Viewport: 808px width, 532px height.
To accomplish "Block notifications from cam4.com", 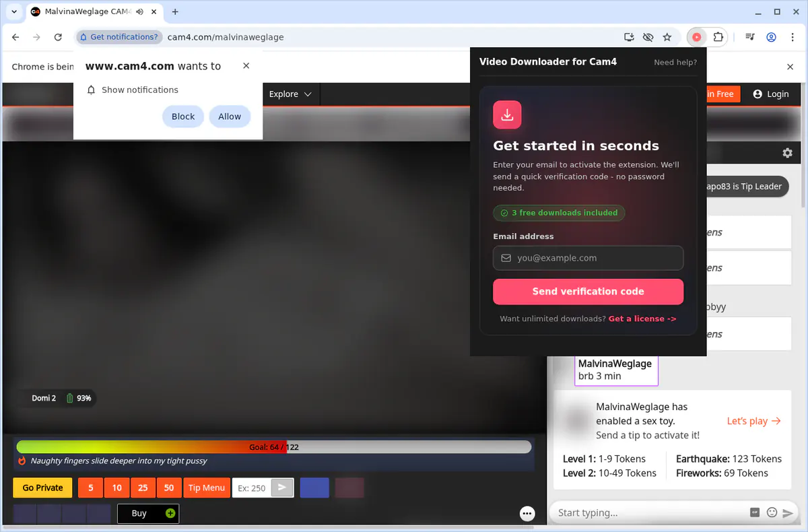I will click(x=183, y=117).
